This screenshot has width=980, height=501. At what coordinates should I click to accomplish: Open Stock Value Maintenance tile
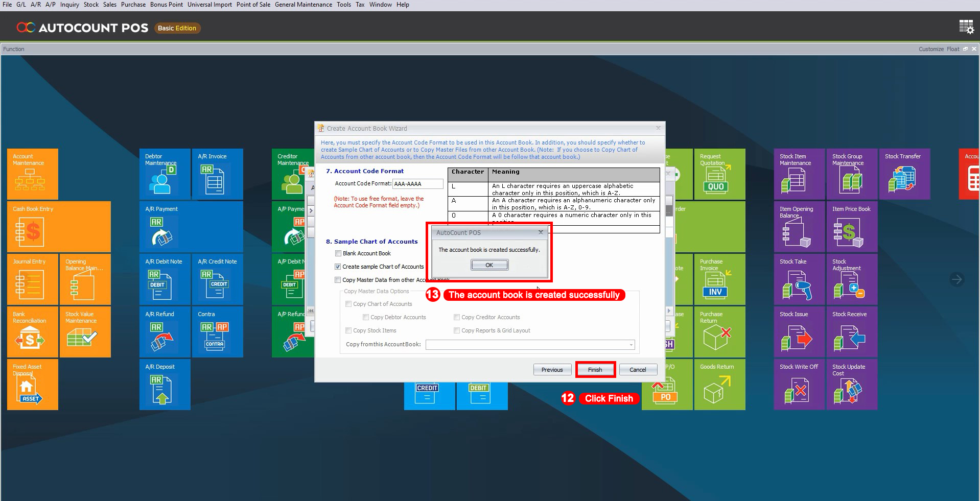tap(85, 332)
